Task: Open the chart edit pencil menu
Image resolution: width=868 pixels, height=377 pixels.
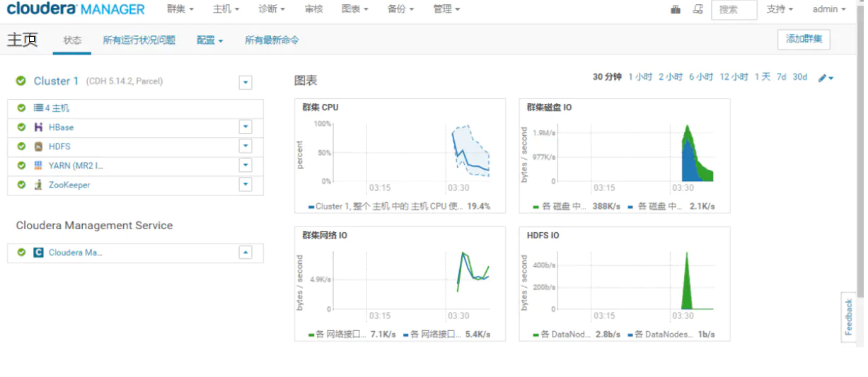Action: tap(826, 78)
